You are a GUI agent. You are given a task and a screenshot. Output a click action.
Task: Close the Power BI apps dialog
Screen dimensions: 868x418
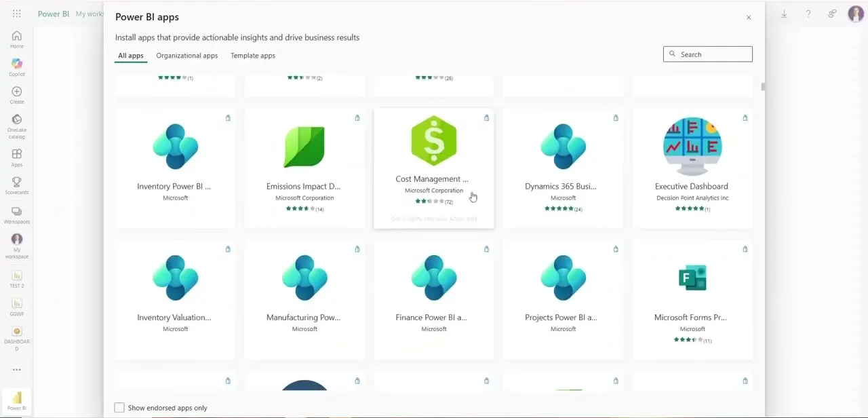[749, 18]
